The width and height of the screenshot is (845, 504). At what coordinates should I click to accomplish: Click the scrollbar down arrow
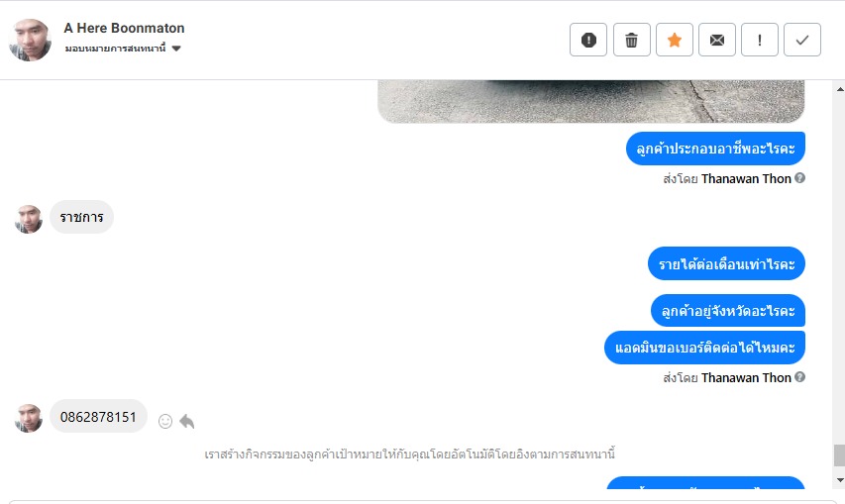click(x=840, y=480)
